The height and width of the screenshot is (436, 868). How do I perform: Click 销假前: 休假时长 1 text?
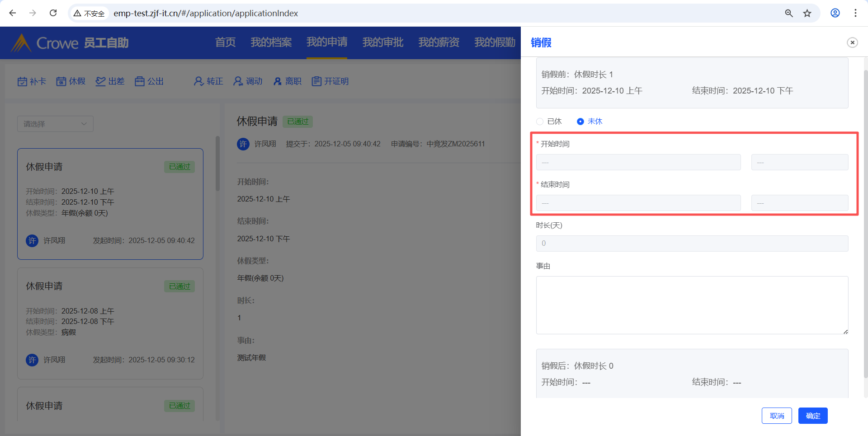pyautogui.click(x=577, y=75)
